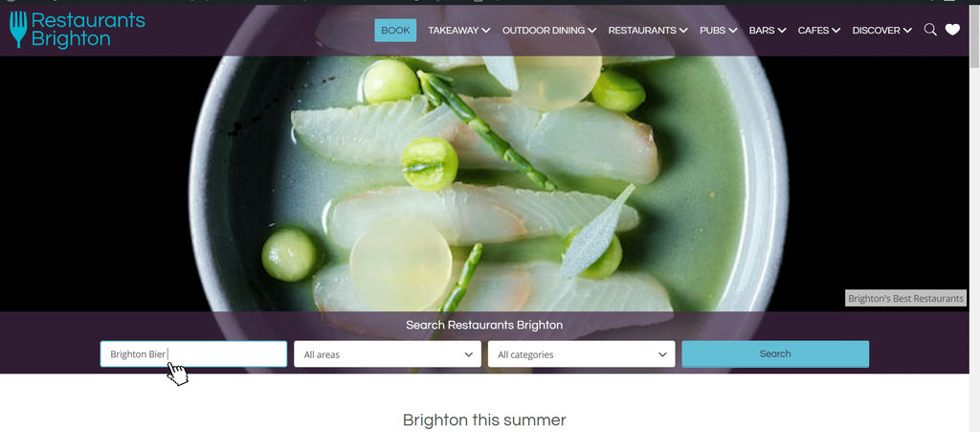The image size is (980, 432).
Task: Open the All categories dropdown
Action: pyautogui.click(x=581, y=353)
